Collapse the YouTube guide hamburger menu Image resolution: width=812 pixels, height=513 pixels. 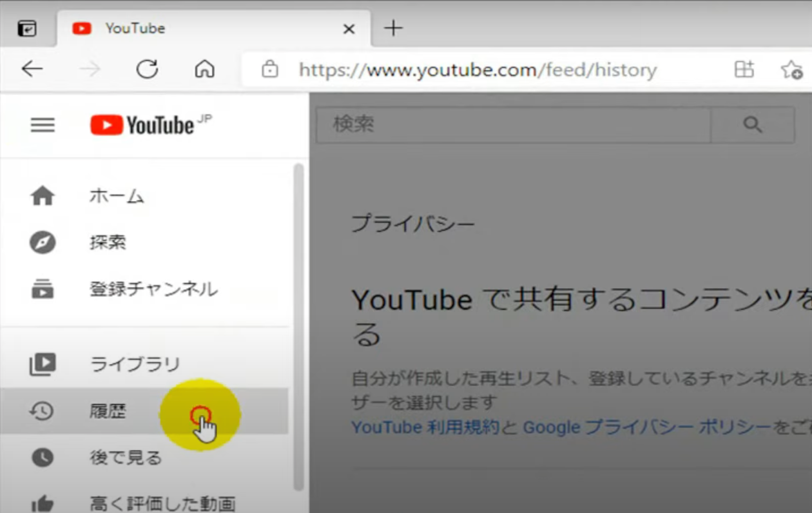pyautogui.click(x=43, y=125)
